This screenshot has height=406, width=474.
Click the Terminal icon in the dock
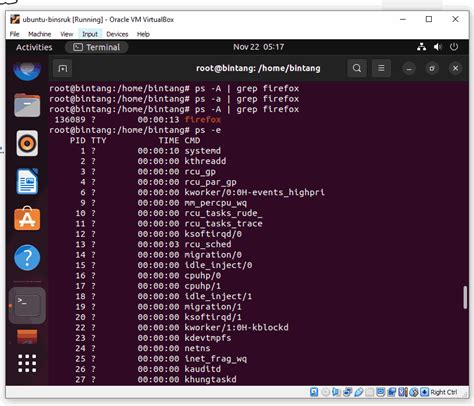point(27,305)
